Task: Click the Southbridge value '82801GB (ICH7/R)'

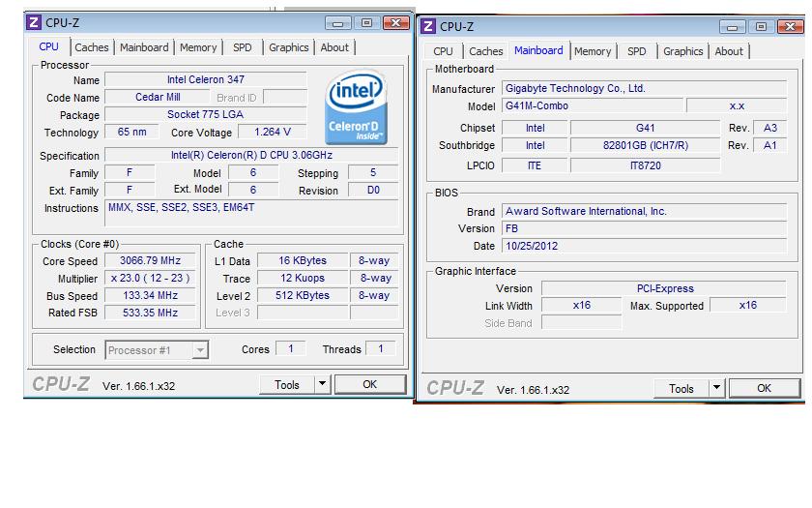Action: (x=646, y=145)
